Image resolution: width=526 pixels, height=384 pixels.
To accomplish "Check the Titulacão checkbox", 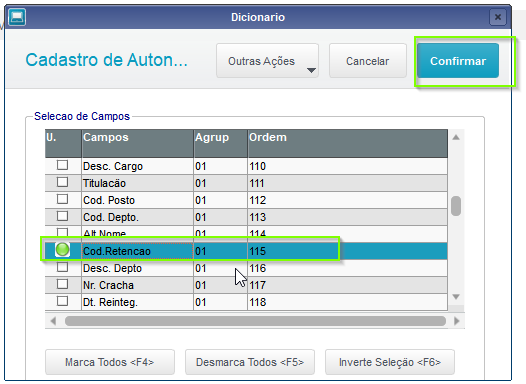I will coord(62,182).
